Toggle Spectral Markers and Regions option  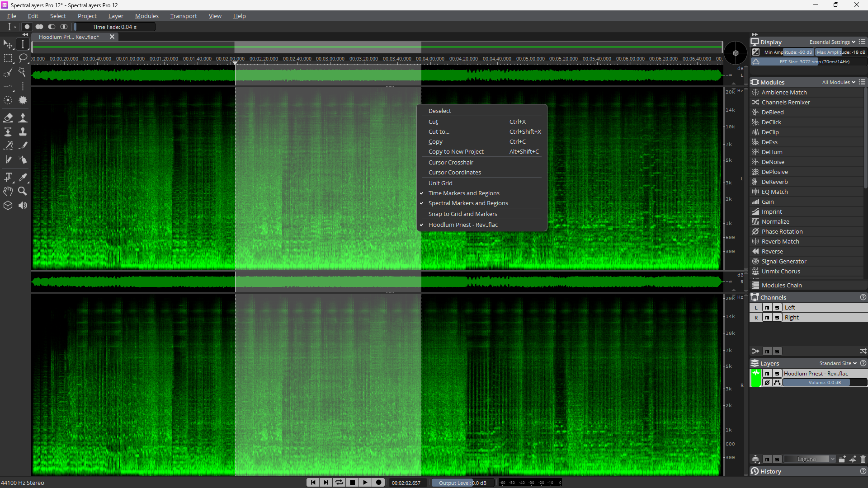468,203
